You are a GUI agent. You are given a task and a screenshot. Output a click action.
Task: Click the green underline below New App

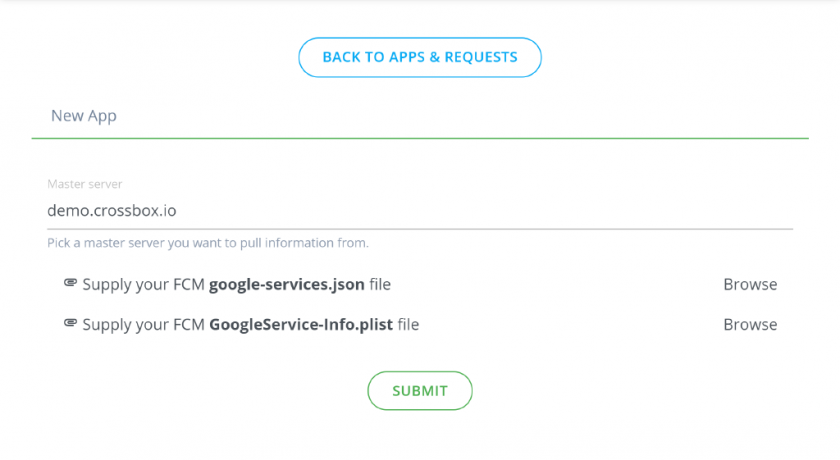(420, 138)
